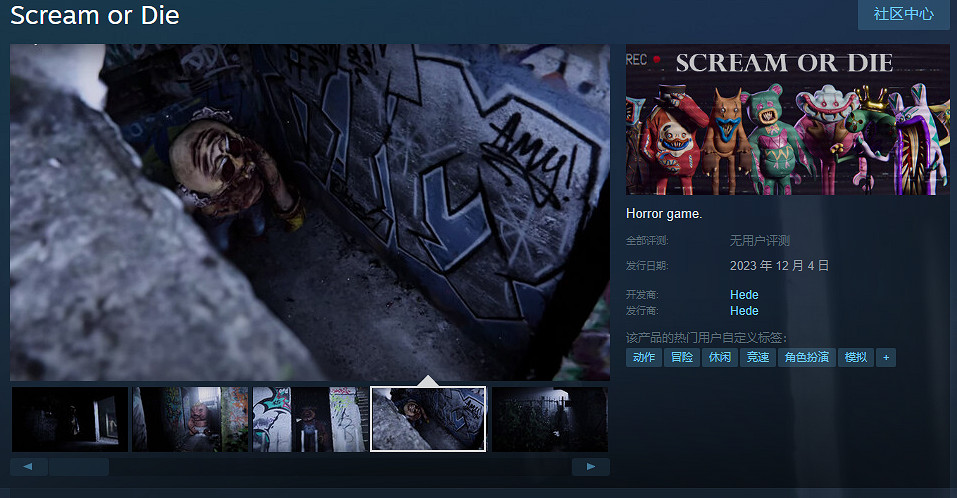Click the right arrow of the screenshot strip
957x498 pixels.
pyautogui.click(x=590, y=467)
